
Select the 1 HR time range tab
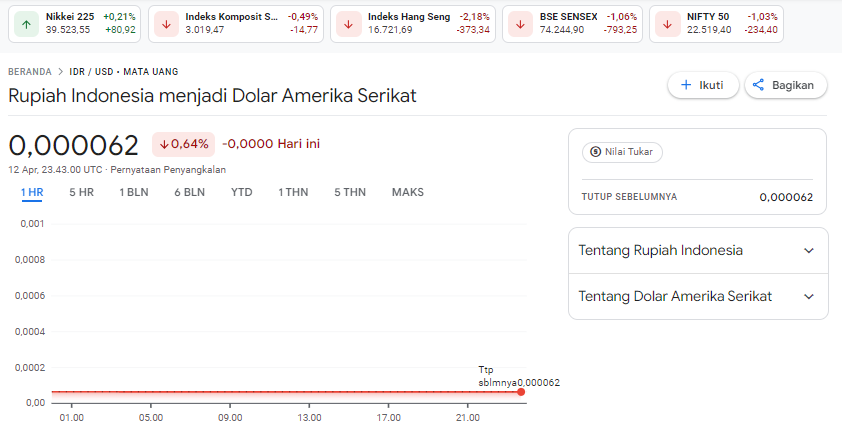[32, 192]
